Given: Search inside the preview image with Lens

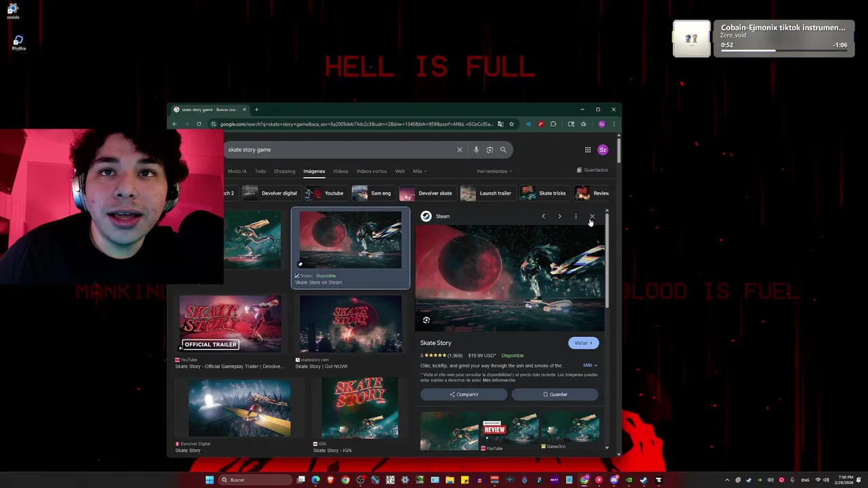Looking at the screenshot, I should pos(427,320).
